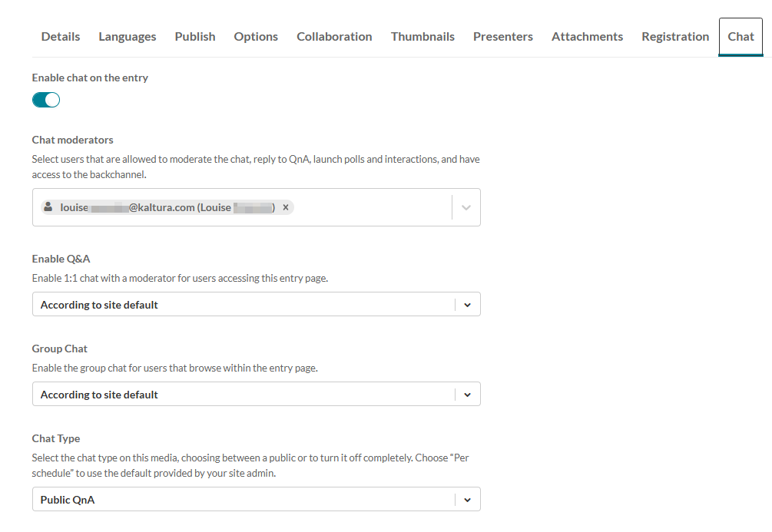
Task: Open the Collaboration tab
Action: click(x=334, y=37)
